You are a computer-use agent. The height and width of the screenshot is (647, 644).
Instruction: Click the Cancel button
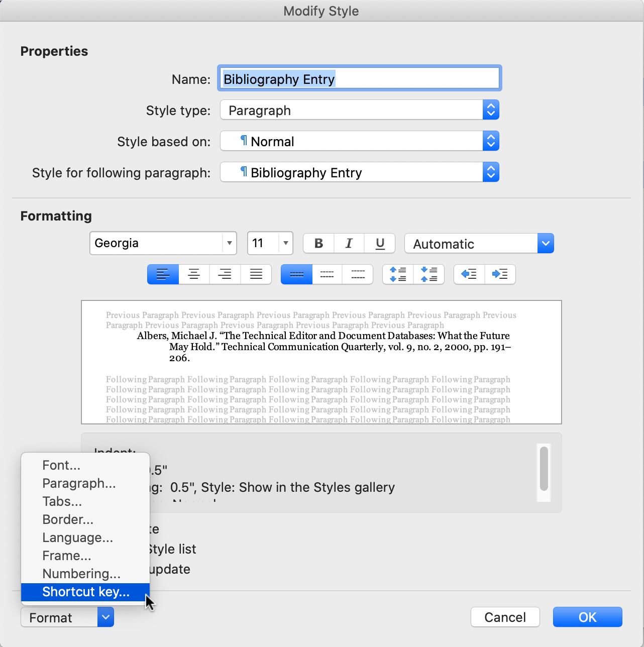(x=505, y=617)
